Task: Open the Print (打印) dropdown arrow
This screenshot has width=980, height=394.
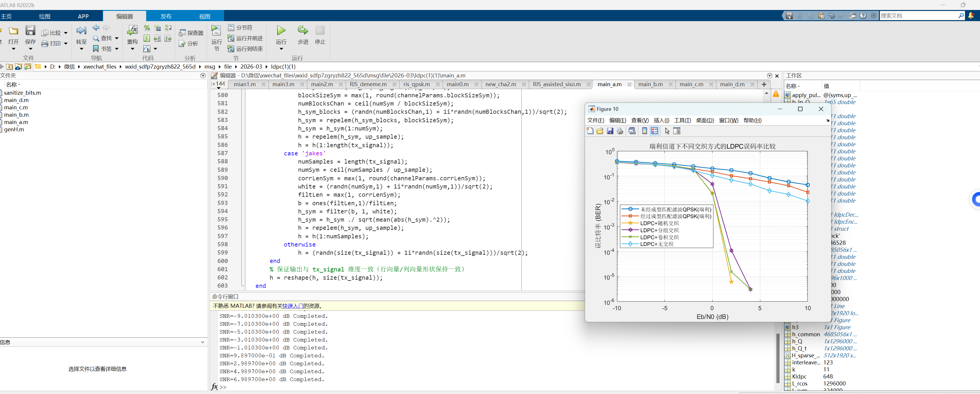Action: point(65,44)
